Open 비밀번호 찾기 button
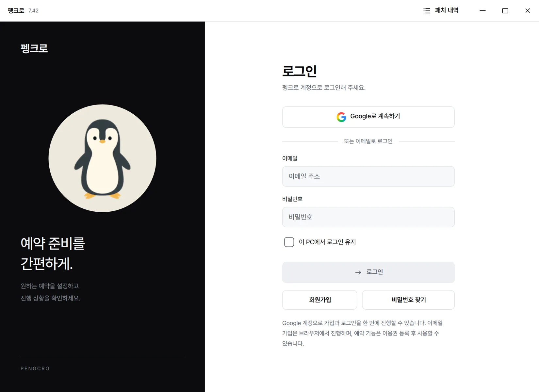539x392 pixels. point(408,300)
